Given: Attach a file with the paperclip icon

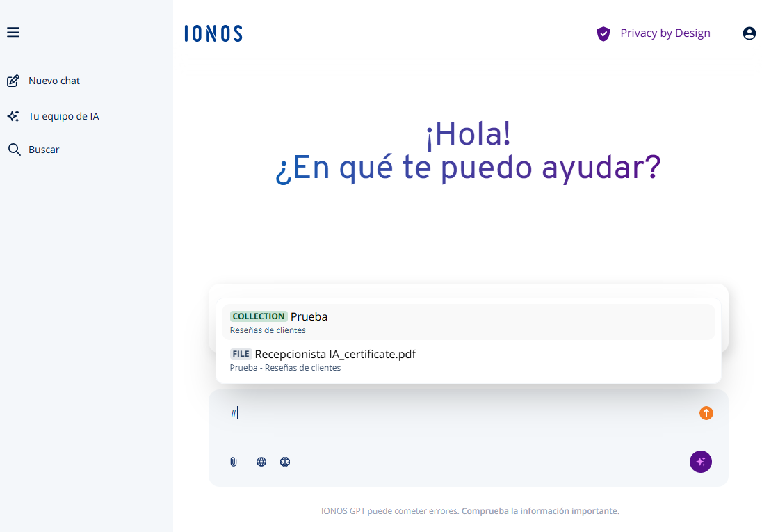Looking at the screenshot, I should click(x=234, y=462).
